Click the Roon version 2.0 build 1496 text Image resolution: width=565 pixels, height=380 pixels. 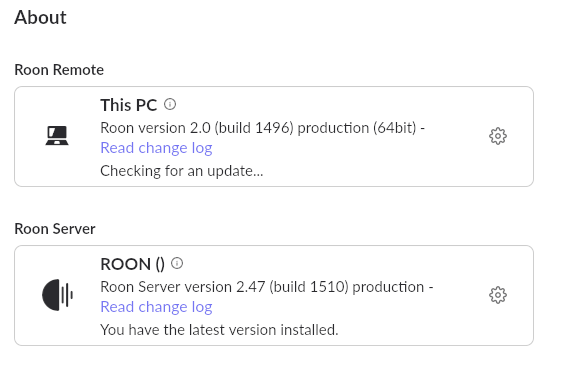click(x=197, y=128)
